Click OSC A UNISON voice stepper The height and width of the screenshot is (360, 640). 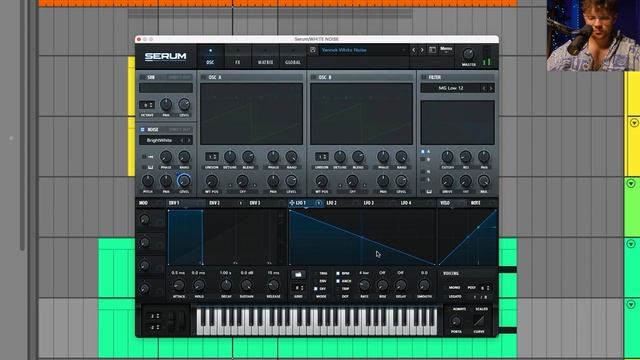pos(212,157)
